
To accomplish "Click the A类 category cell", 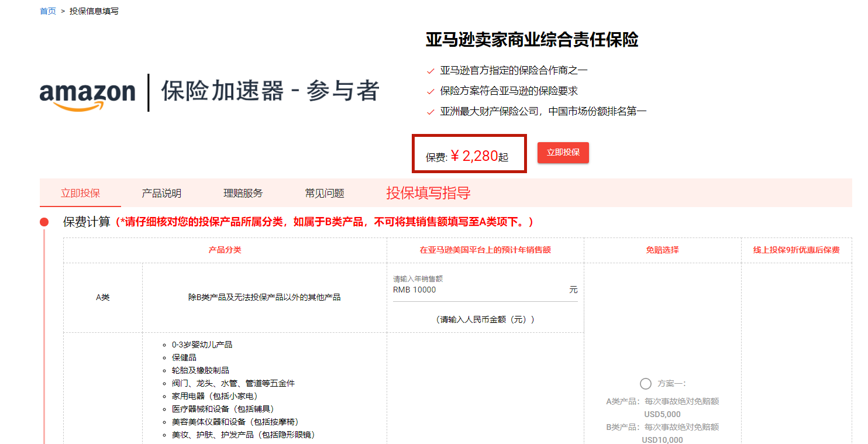I will 102,297.
